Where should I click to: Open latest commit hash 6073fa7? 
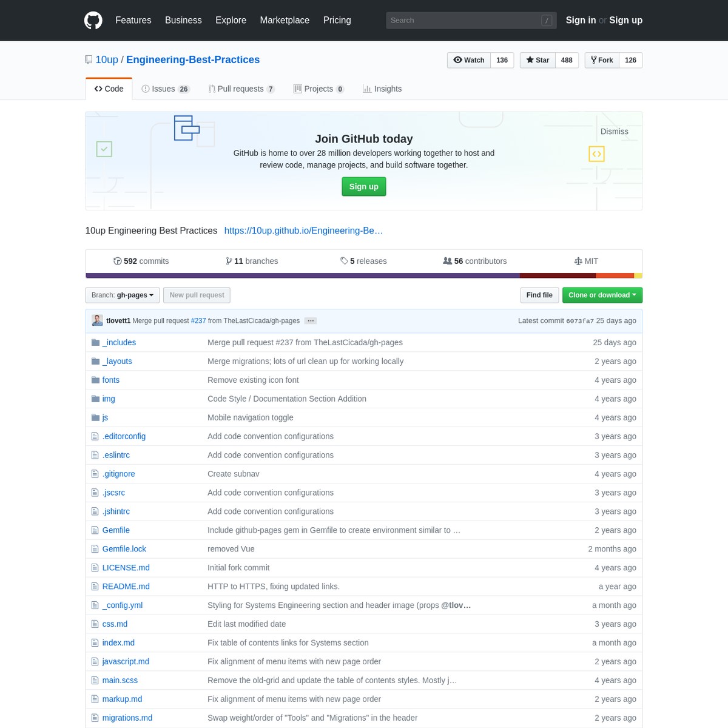(580, 321)
